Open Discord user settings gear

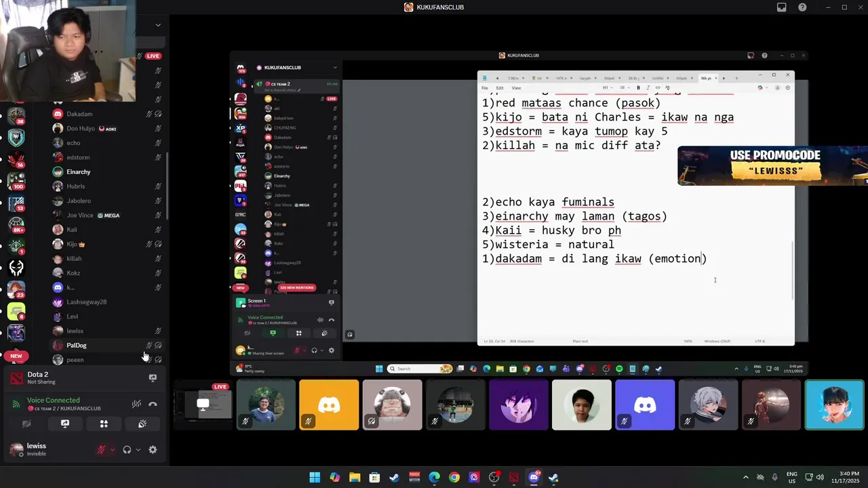[153, 449]
